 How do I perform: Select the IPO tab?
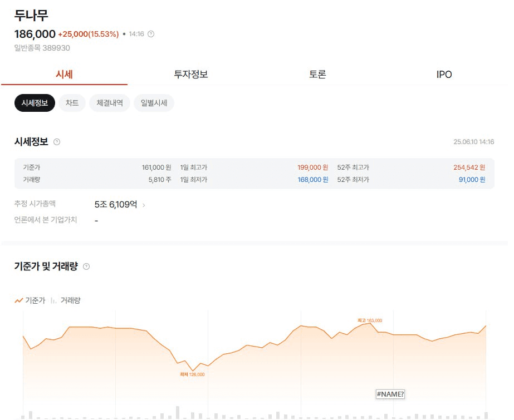tap(444, 75)
